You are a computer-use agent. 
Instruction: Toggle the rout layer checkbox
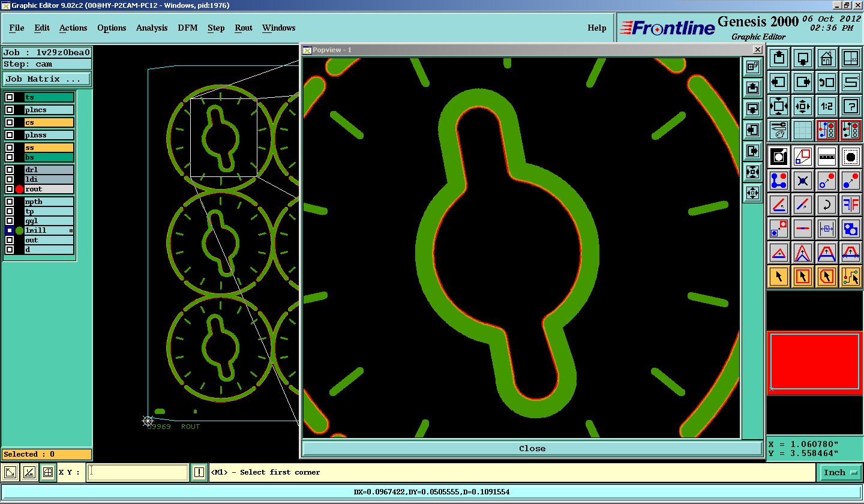point(10,189)
